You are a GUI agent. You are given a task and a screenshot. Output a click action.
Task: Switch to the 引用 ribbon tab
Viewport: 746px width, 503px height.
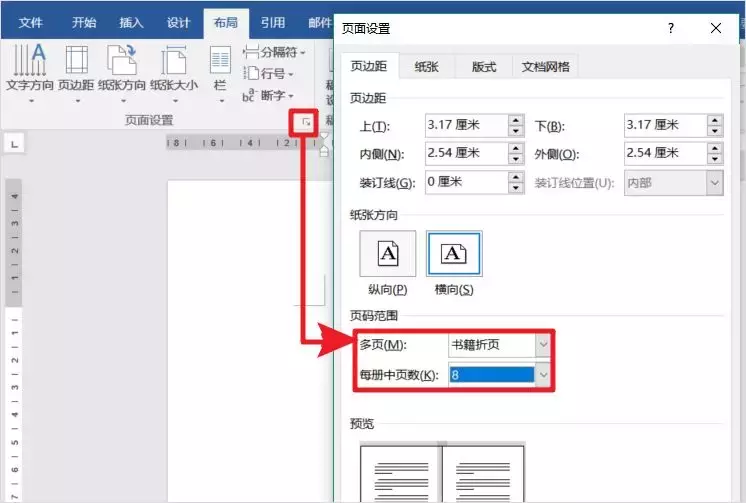coord(273,22)
